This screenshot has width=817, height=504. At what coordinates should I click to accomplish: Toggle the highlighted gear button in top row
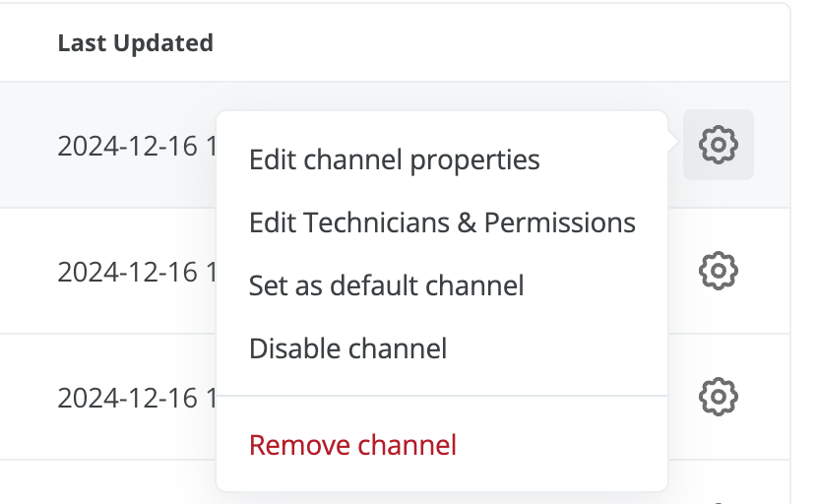tap(718, 145)
